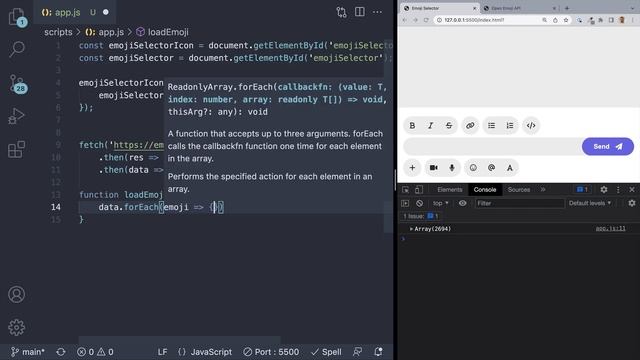Click the LF end-of-line indicator
640x360 pixels.
pyautogui.click(x=162, y=351)
